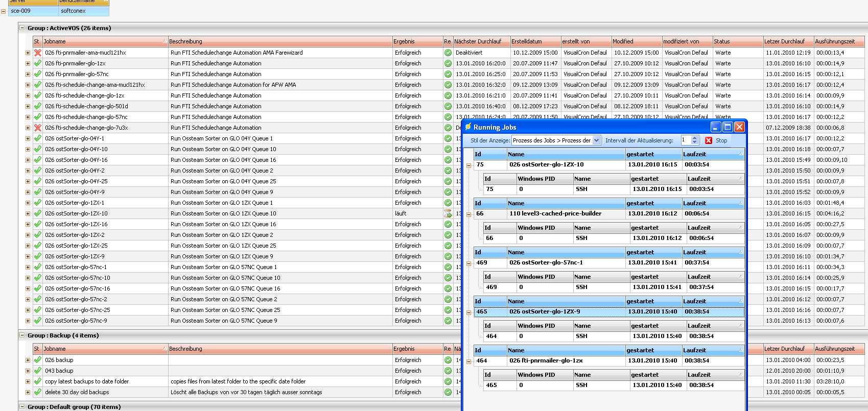Viewport: 868px width, 411px height.
Task: Expand the Default group section
Action: pyautogui.click(x=22, y=407)
